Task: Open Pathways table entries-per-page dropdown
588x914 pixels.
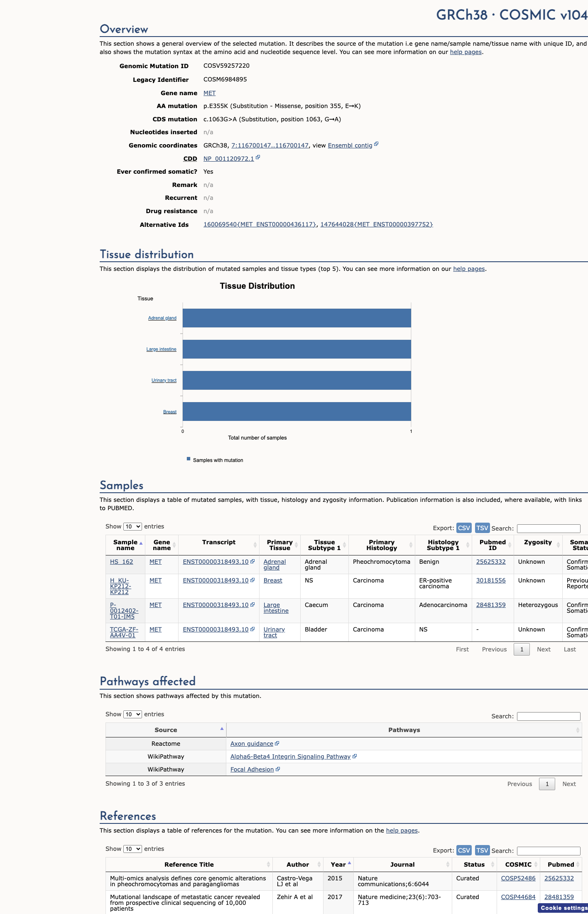Action: pyautogui.click(x=132, y=714)
